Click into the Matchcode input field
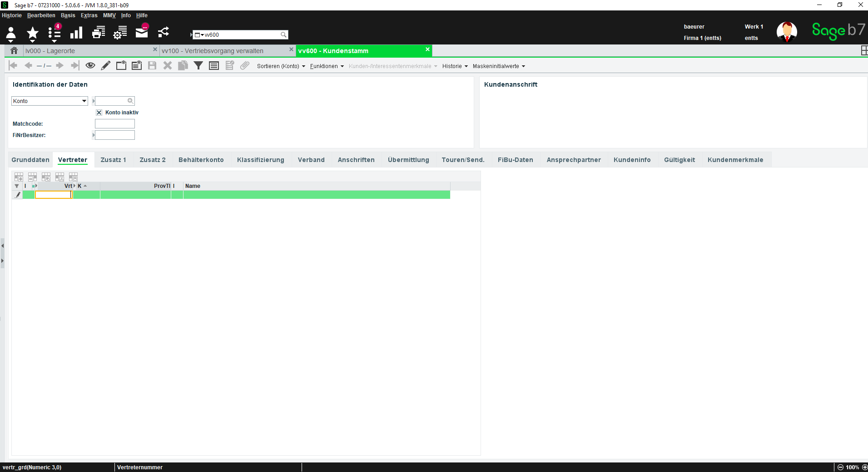The width and height of the screenshot is (868, 472). click(115, 123)
